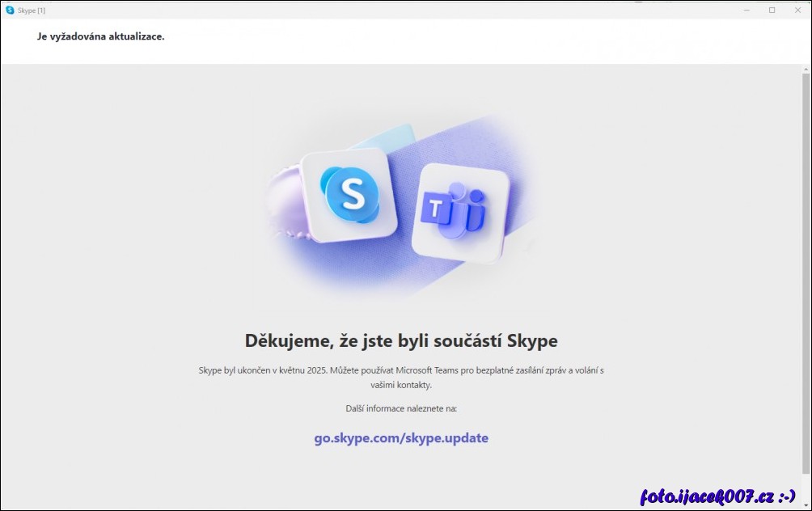Viewport: 812px width, 511px height.
Task: Click the "Je vyžadována aktualizace" banner
Action: (x=100, y=36)
